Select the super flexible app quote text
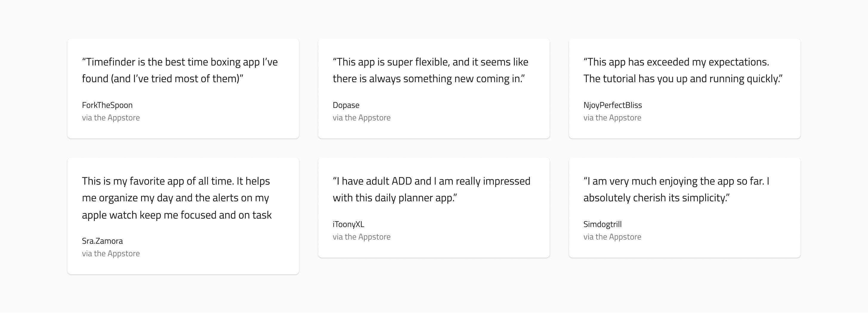The height and width of the screenshot is (313, 868). pyautogui.click(x=431, y=70)
